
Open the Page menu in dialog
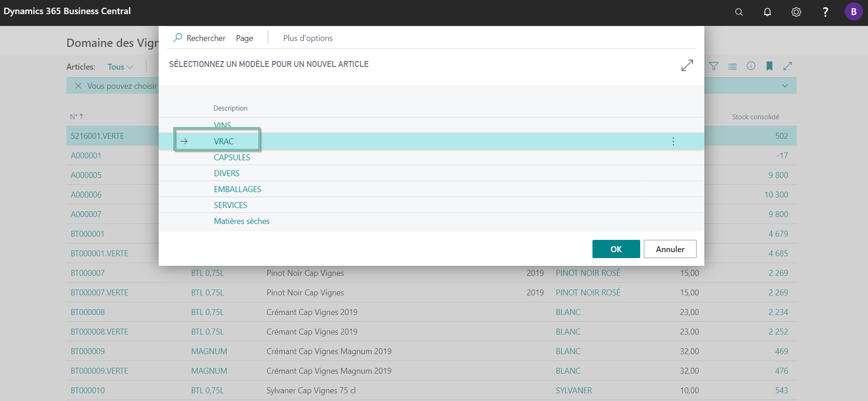coord(245,38)
